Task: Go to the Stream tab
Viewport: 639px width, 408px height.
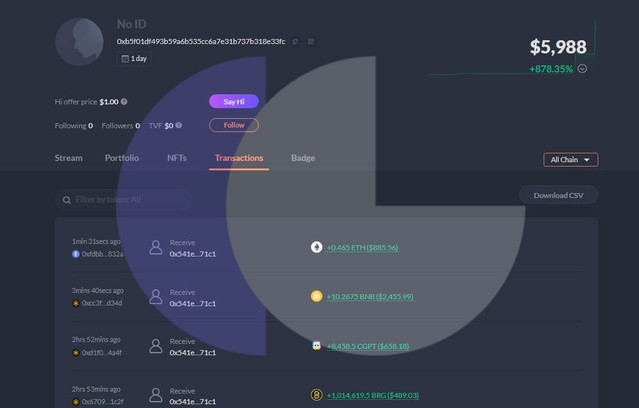Action: click(x=68, y=158)
